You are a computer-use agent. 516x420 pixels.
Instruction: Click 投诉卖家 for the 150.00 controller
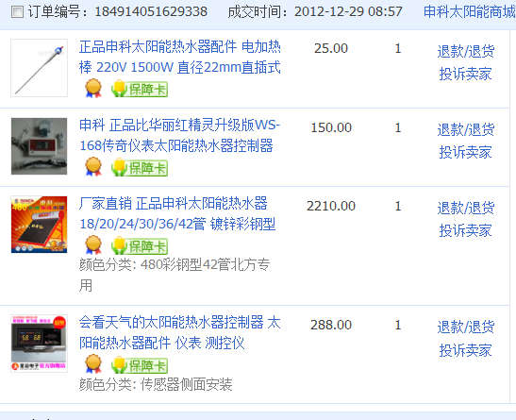click(466, 152)
